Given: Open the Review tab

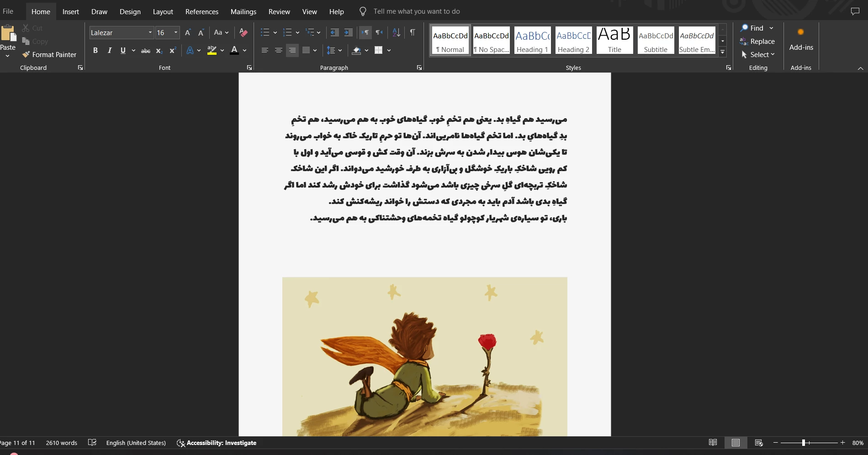Looking at the screenshot, I should click(x=279, y=11).
